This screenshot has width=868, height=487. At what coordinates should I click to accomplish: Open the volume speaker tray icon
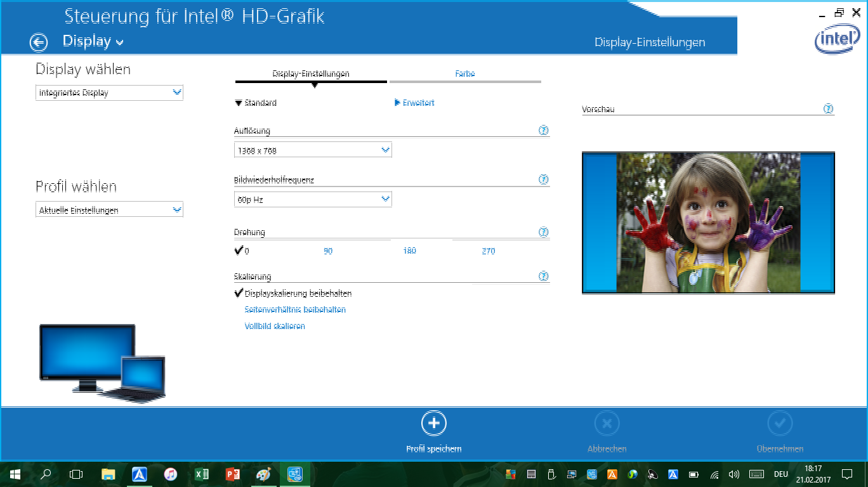(x=735, y=474)
